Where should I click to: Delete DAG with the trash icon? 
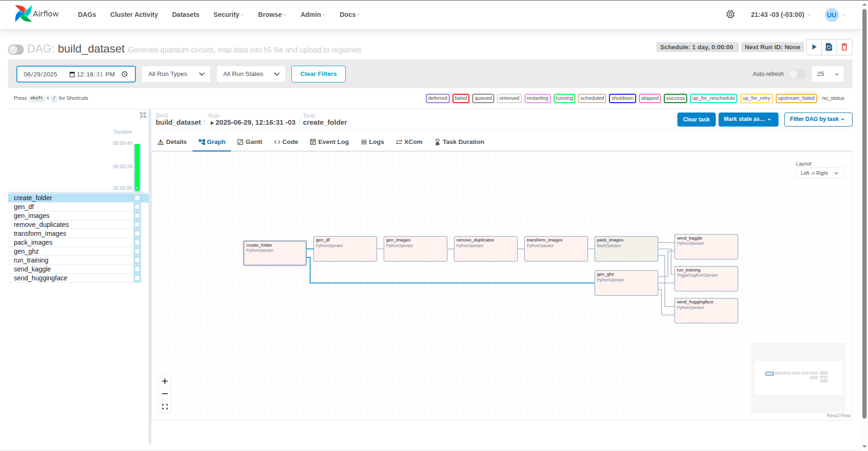click(844, 47)
